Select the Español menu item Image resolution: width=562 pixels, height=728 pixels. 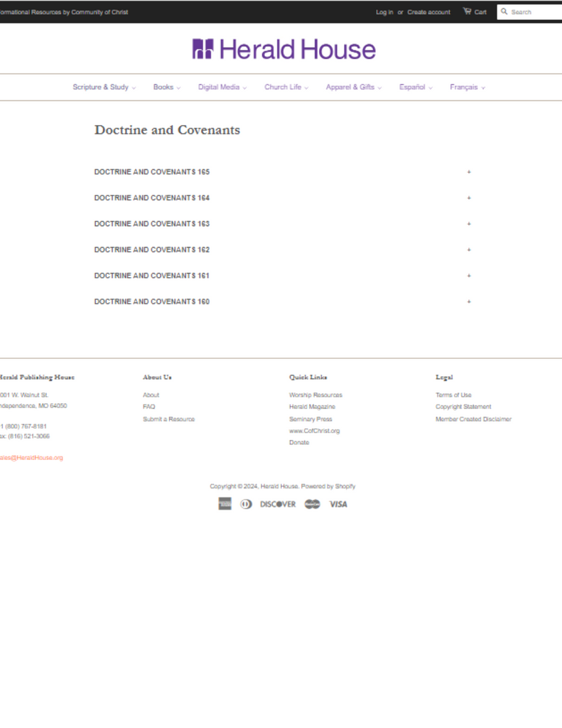point(416,87)
